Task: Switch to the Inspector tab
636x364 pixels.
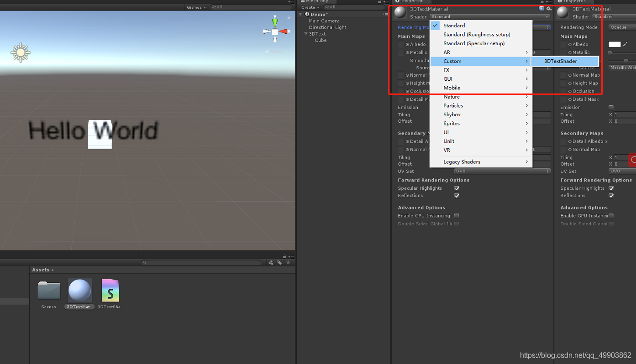Action: (x=411, y=2)
